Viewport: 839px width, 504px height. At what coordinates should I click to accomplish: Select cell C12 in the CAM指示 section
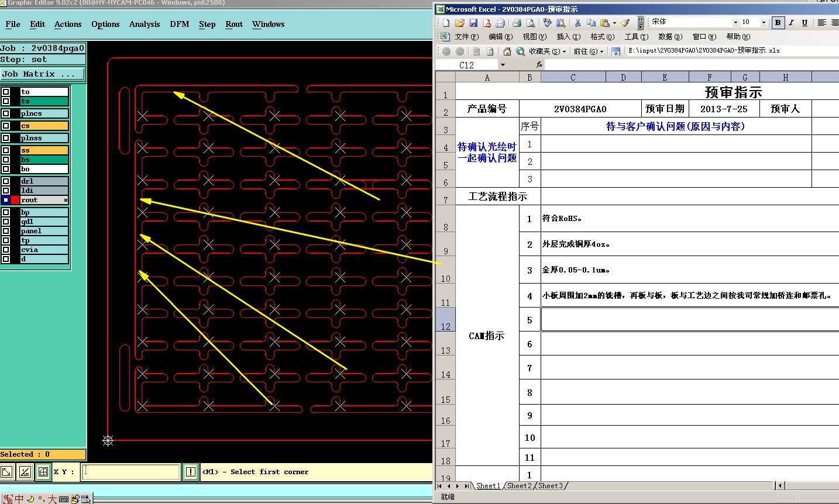tap(690, 320)
